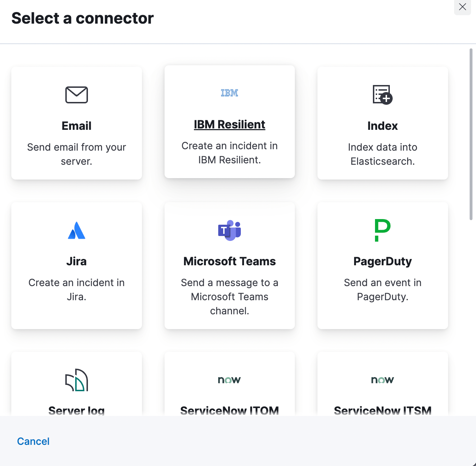Viewport: 476px width, 466px height.
Task: Choose the Jira connector card
Action: [x=76, y=265]
